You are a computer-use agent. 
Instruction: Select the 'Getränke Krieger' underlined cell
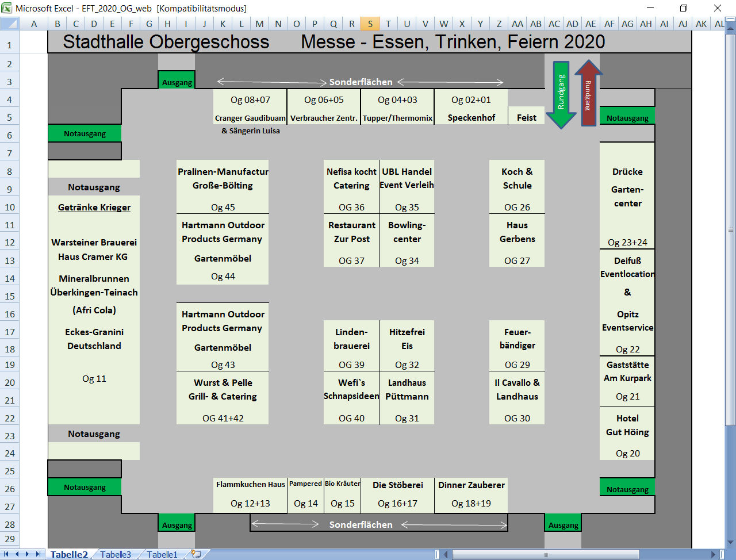(x=94, y=208)
